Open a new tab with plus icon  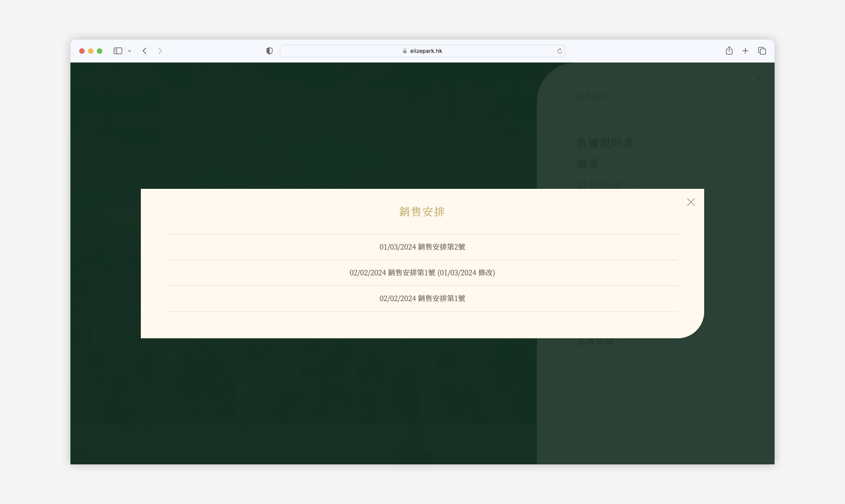coord(745,51)
